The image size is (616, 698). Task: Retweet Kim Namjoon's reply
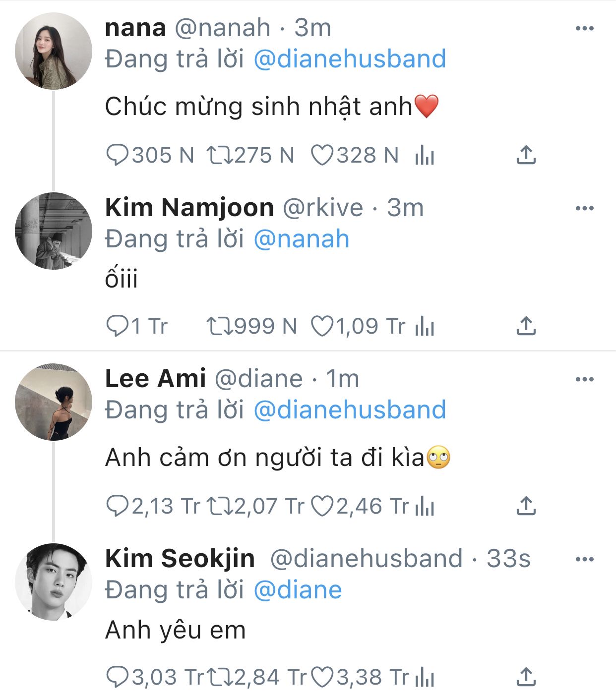click(x=219, y=326)
